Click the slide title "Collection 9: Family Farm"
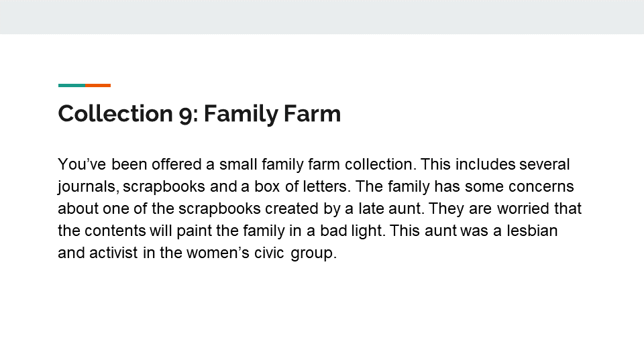Screen dimensions: 644x362 [199, 114]
